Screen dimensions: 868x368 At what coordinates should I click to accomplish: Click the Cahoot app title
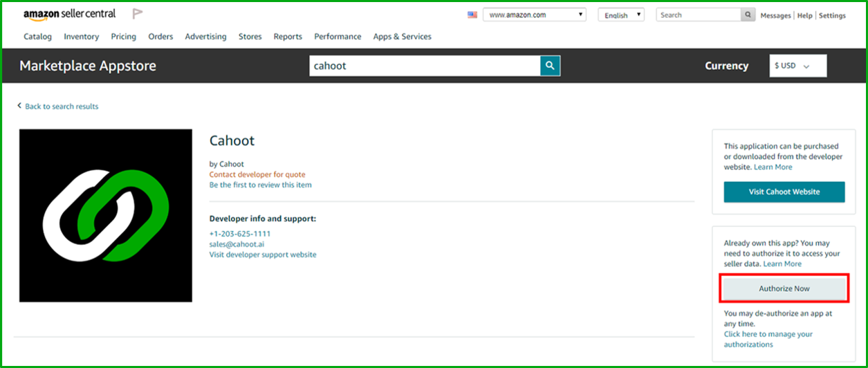232,140
